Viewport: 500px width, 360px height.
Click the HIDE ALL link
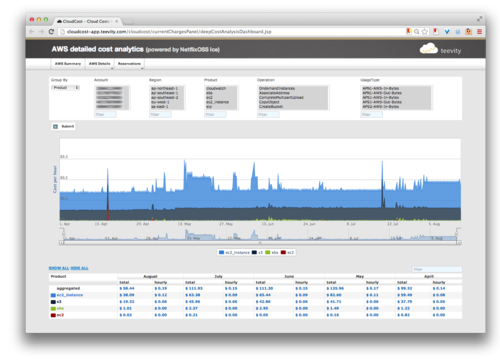click(79, 268)
